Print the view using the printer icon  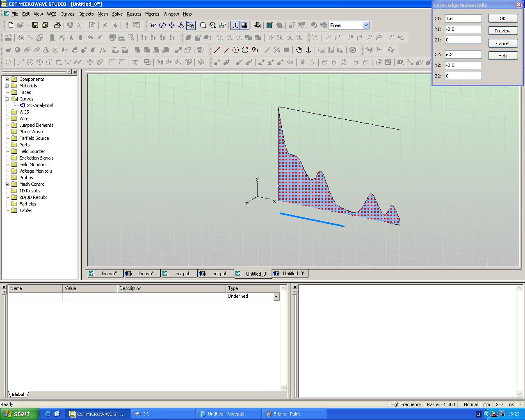pos(57,25)
